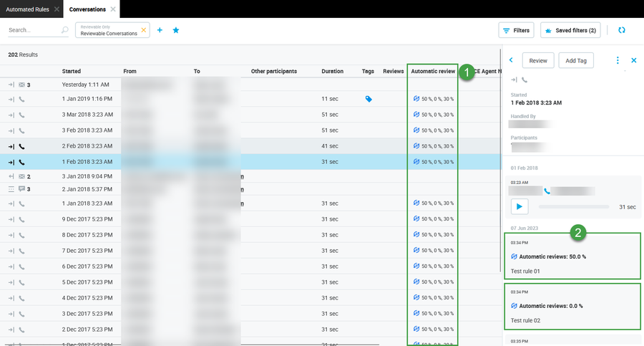
Task: Click phone icon on 8 Dec 2017 row
Action: click(21, 236)
